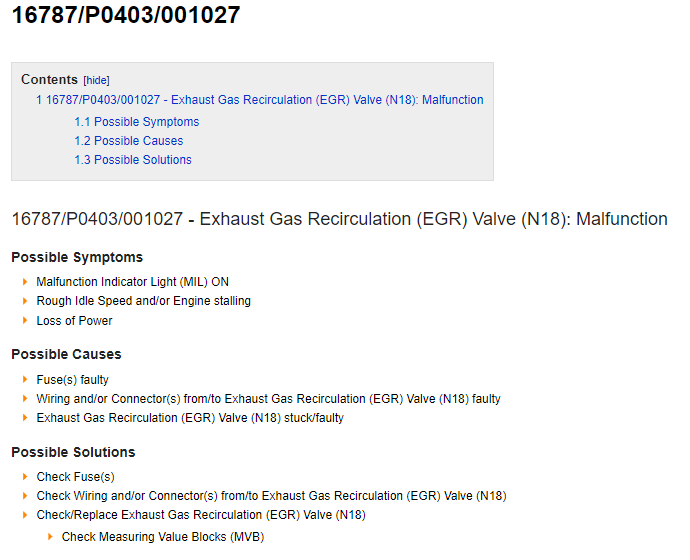
Task: Jump to 1.3 Possible Solutions
Action: (x=133, y=160)
